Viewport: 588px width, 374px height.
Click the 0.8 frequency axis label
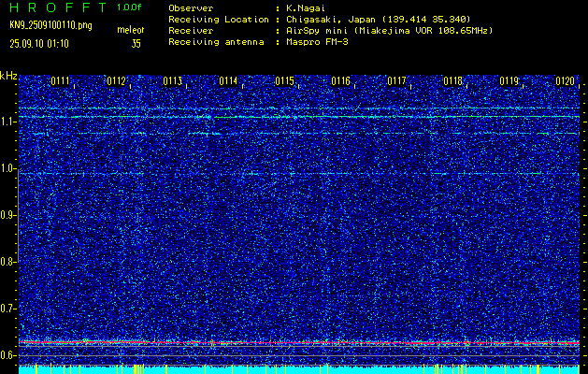[7, 262]
